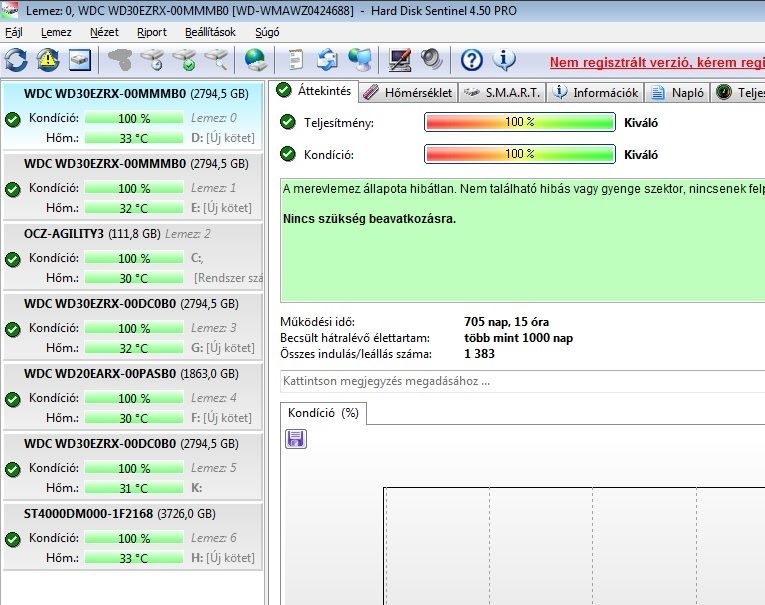Open the Lemez menu

click(56, 32)
